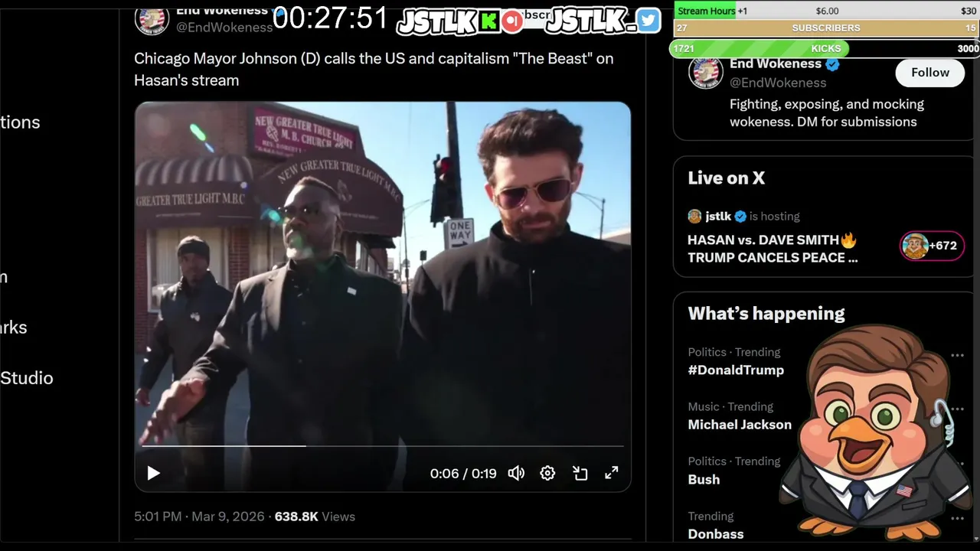Click the +672 listeners pill
Image resolution: width=980 pixels, height=551 pixels.
tap(932, 246)
